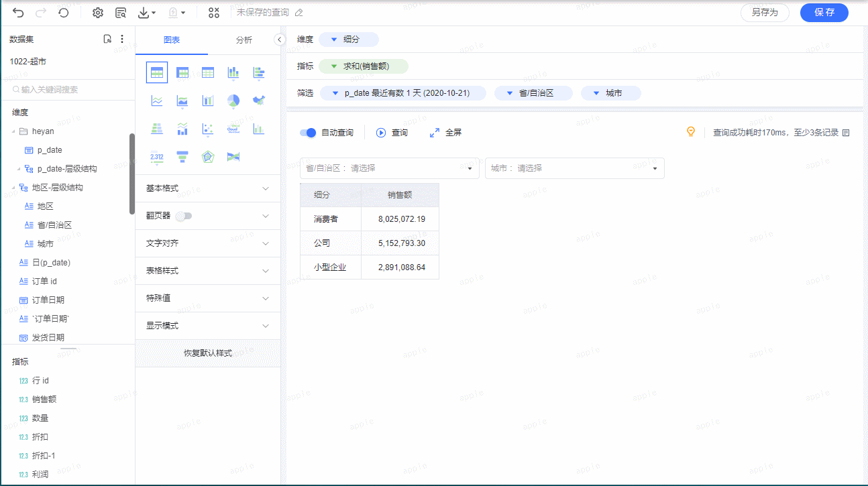Switch to the 图表 tab
This screenshot has height=486, width=868.
click(172, 40)
